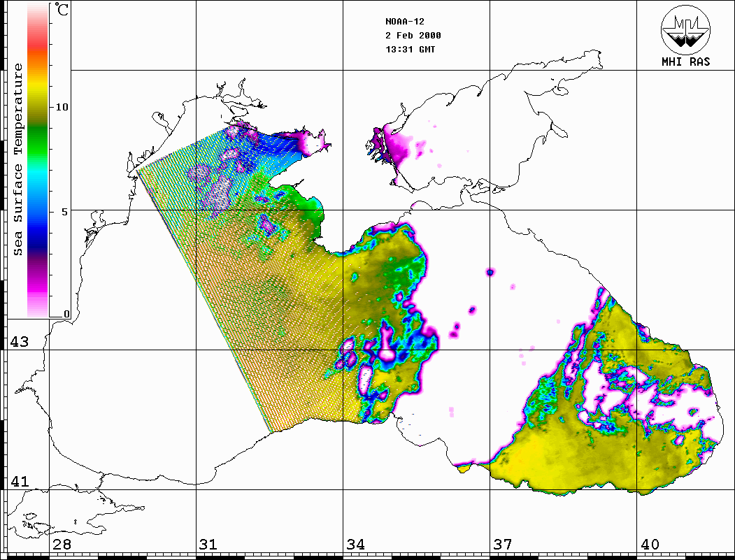Image resolution: width=735 pixels, height=560 pixels.
Task: Click longitude label '34'
Action: pyautogui.click(x=355, y=544)
